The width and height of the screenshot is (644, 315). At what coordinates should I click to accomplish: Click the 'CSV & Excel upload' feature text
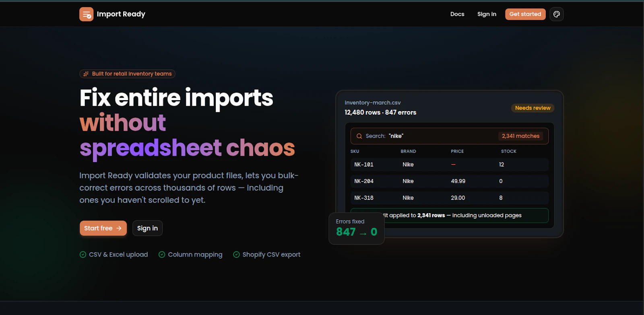118,255
